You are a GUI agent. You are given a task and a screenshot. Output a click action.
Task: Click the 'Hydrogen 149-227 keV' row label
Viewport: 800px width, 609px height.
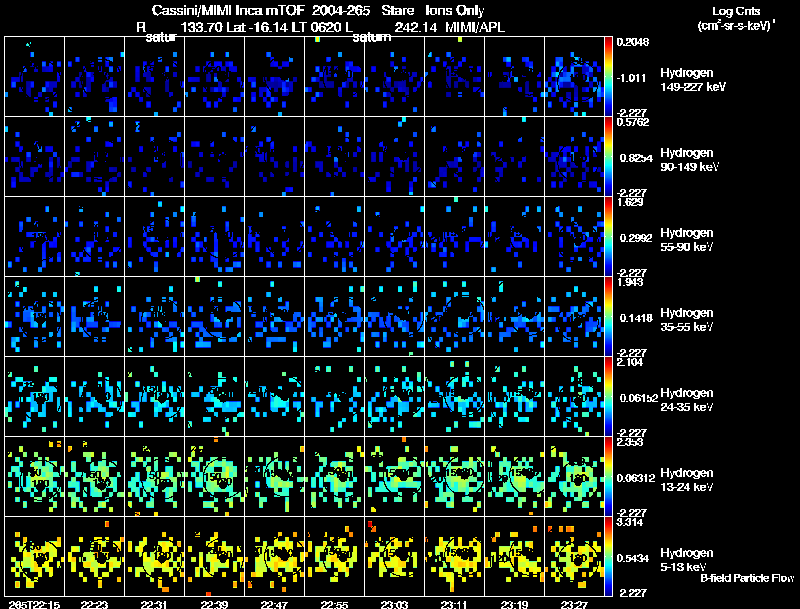point(692,80)
